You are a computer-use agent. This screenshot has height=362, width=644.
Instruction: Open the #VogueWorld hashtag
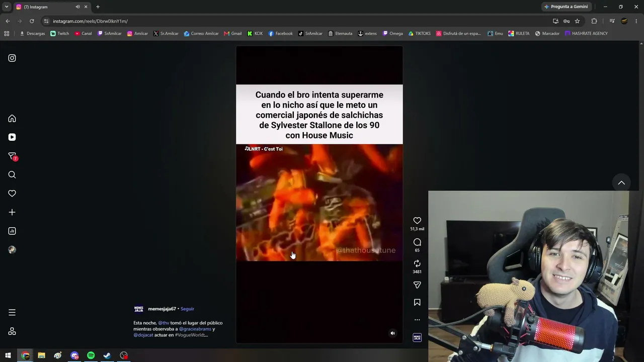[x=190, y=335]
